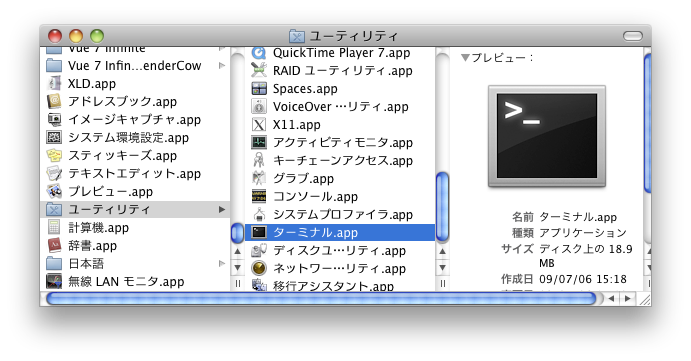Click the キーチェーンアクセス.app icon
Screen dimensions: 691x361
(259, 160)
